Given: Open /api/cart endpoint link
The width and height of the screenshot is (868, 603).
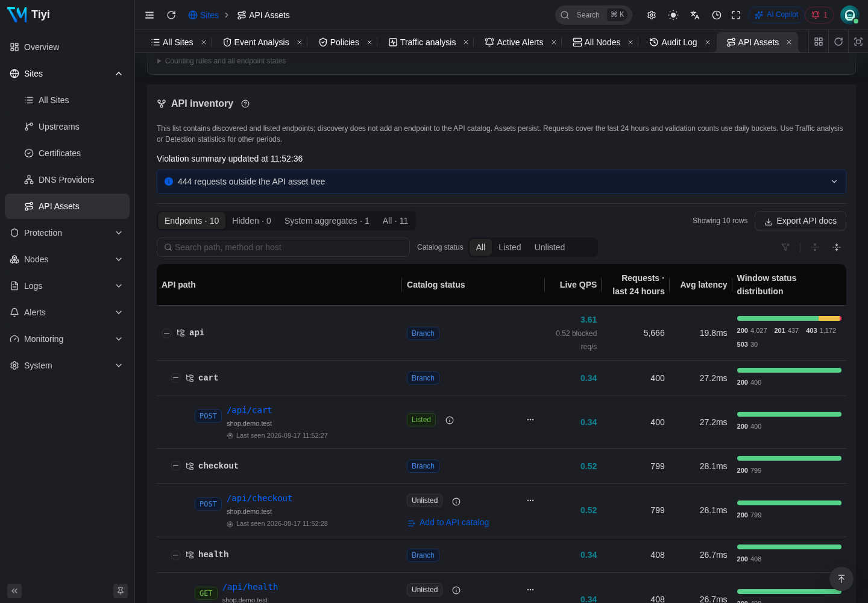Looking at the screenshot, I should [x=250, y=410].
